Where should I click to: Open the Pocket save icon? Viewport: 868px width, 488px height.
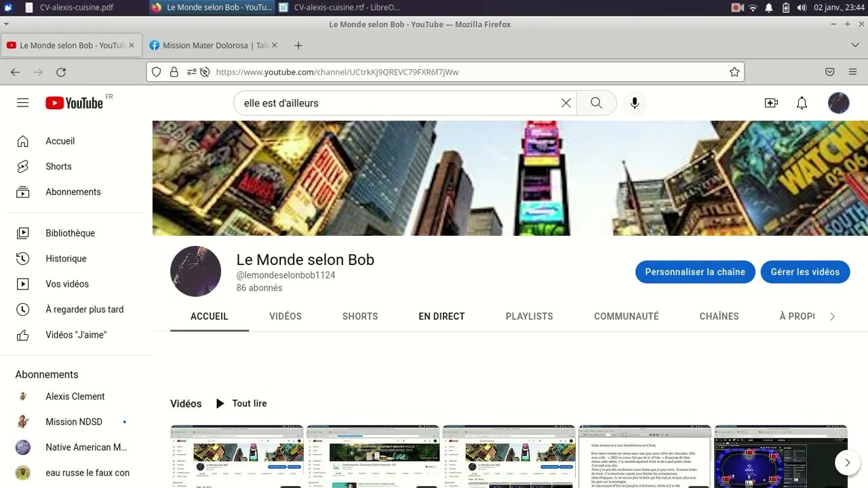(x=830, y=72)
